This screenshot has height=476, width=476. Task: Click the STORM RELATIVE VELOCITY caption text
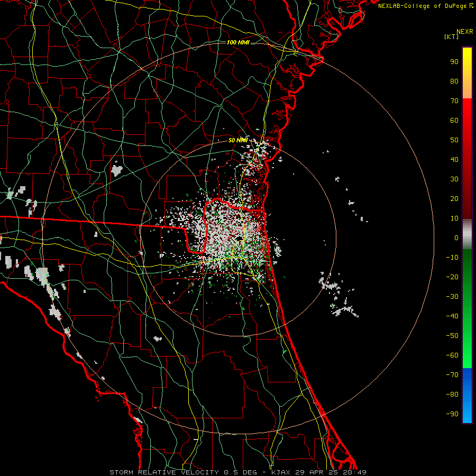tap(164, 472)
